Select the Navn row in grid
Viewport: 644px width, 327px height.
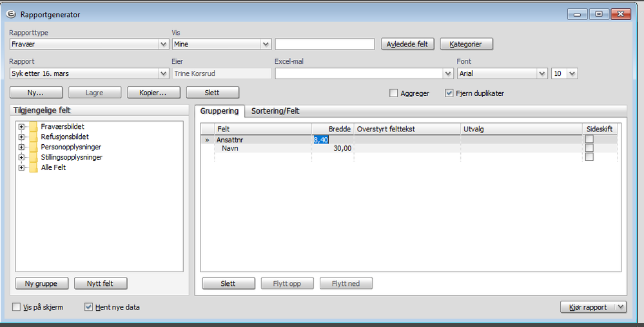point(409,149)
